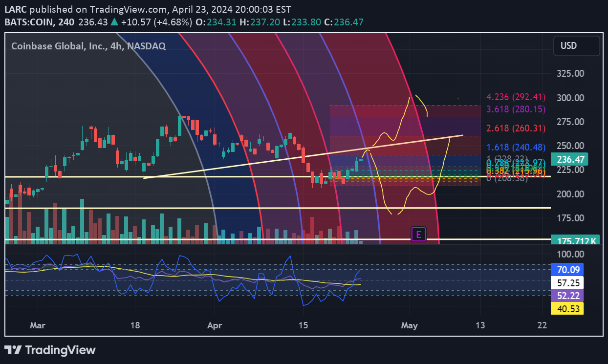
Task: Click the white indicator label 57.25
Action: click(566, 282)
